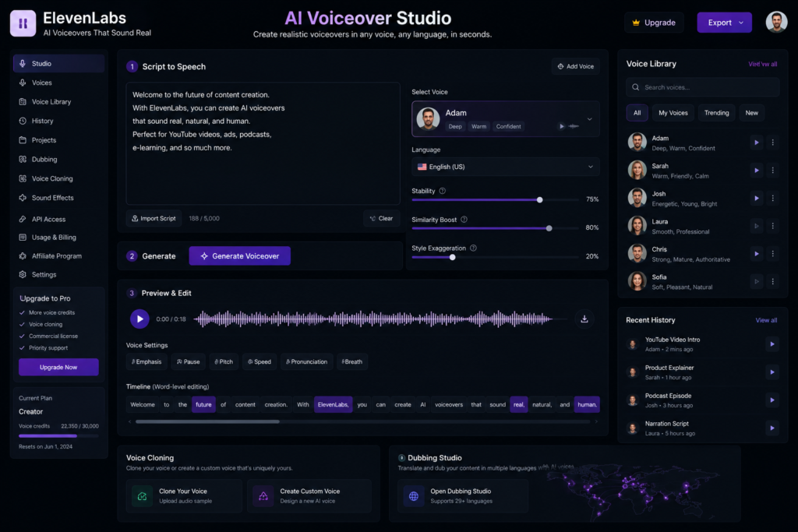Click Stability help icon
The image size is (798, 532).
click(443, 191)
